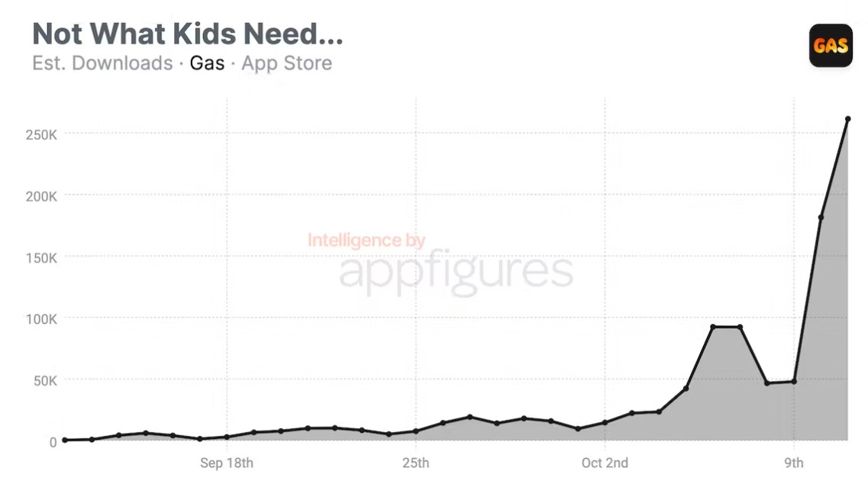This screenshot has height=497, width=868.
Task: Click the "App Store" subtitle label
Action: tap(286, 63)
